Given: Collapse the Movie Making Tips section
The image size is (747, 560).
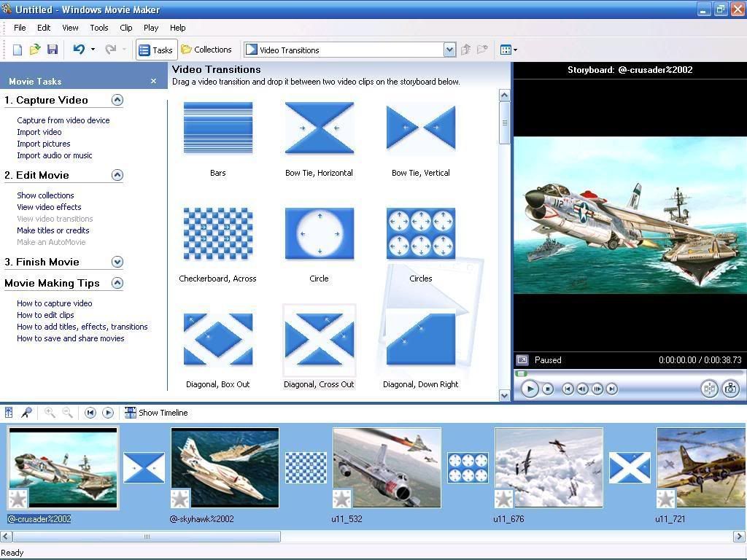Looking at the screenshot, I should tap(117, 283).
